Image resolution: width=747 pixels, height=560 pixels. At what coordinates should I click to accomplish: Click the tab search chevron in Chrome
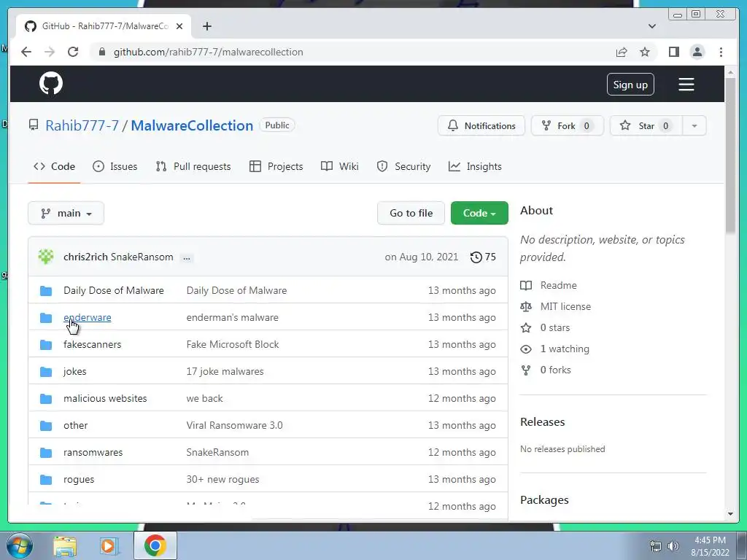652,26
